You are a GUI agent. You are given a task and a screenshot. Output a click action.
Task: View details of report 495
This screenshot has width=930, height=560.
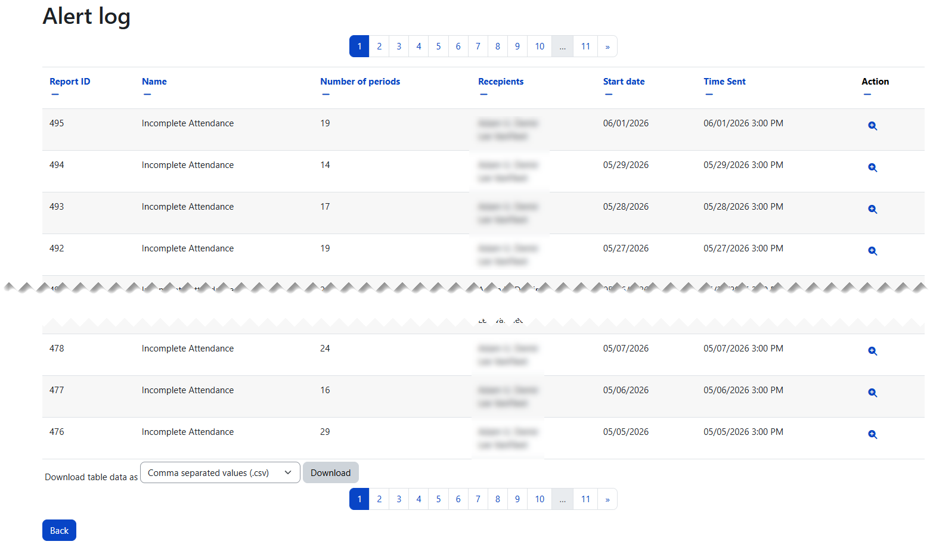(x=872, y=126)
